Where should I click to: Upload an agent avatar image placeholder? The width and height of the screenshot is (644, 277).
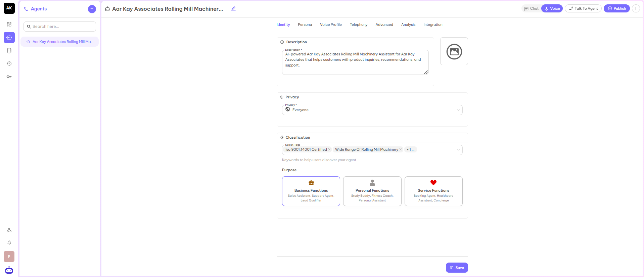point(454,51)
